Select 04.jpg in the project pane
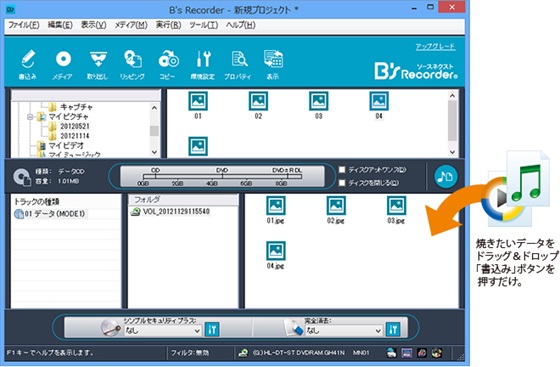 276,256
